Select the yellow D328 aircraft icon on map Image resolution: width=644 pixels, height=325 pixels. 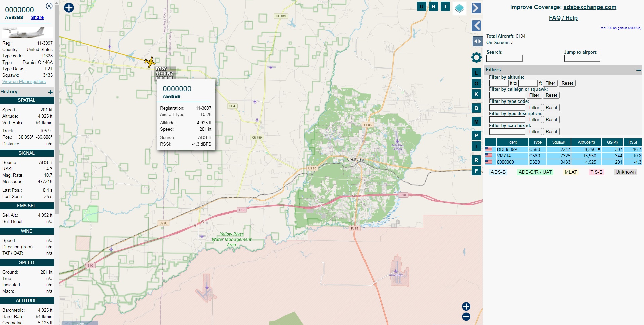tap(150, 62)
